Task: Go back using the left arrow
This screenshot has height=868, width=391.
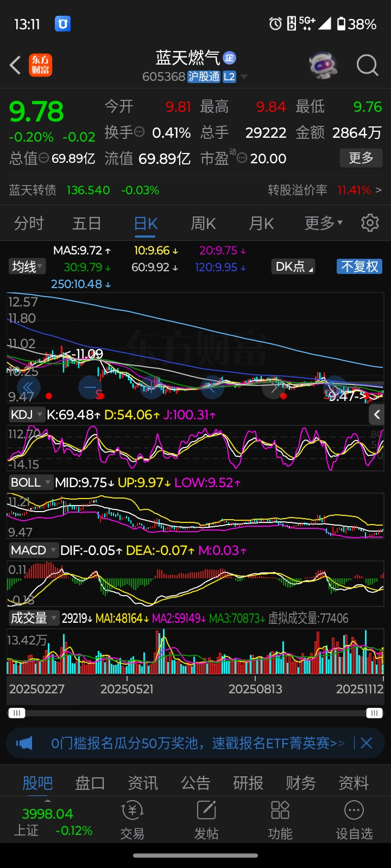Action: click(15, 66)
